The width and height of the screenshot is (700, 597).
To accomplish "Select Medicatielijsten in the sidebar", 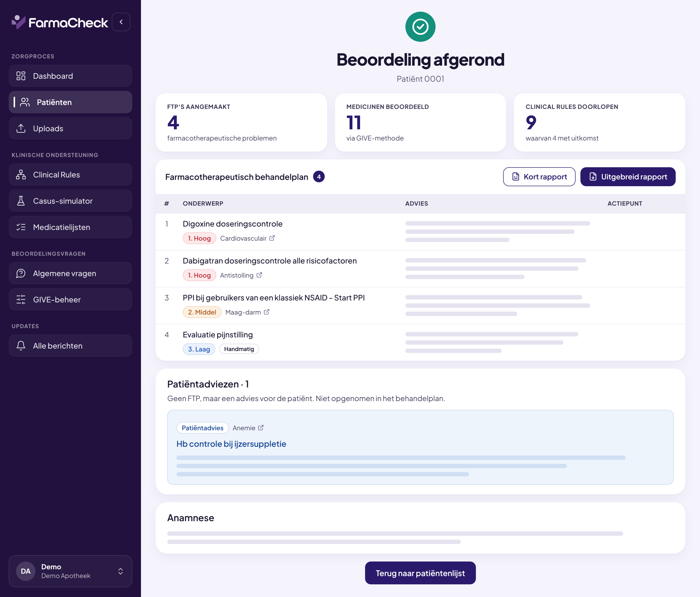I will [70, 227].
